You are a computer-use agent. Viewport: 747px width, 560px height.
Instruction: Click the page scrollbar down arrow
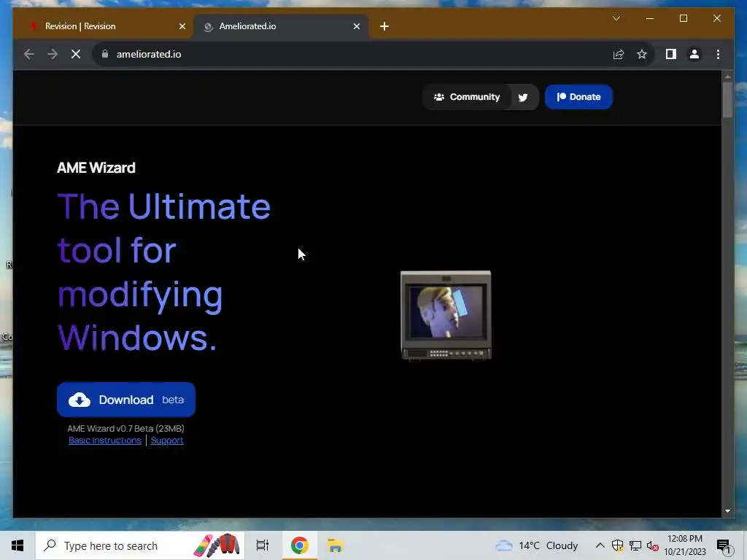click(727, 511)
